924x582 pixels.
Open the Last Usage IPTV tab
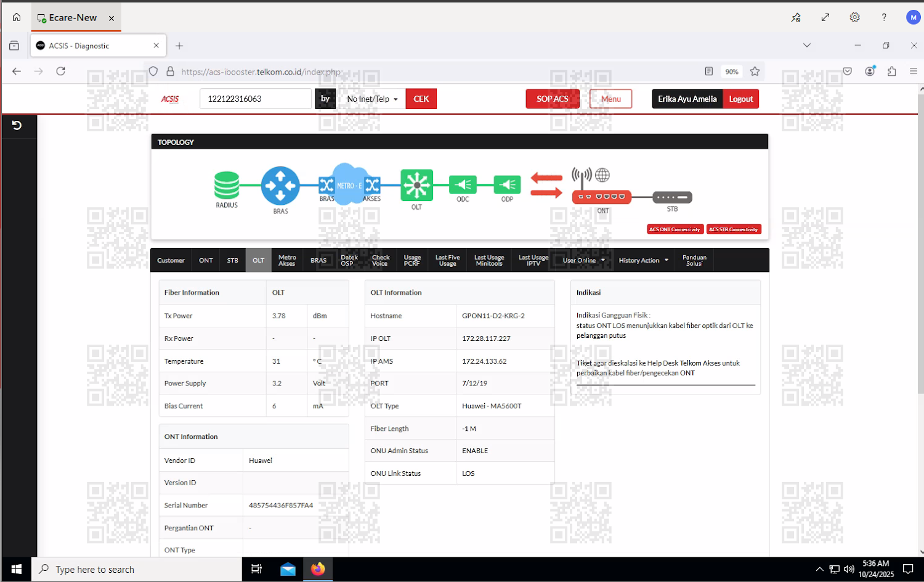533,260
